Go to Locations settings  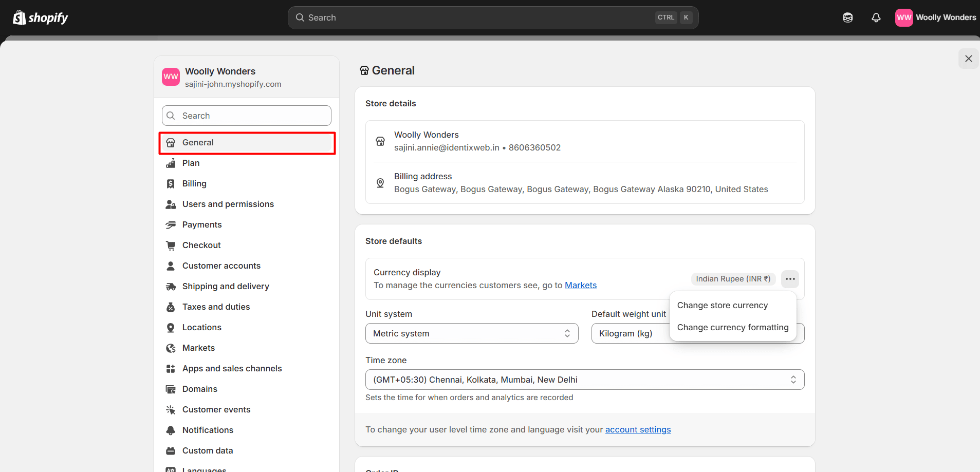coord(247,328)
